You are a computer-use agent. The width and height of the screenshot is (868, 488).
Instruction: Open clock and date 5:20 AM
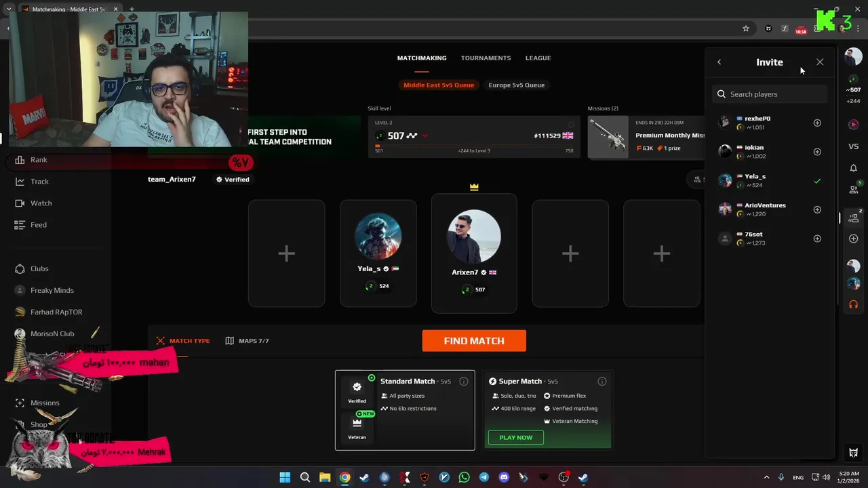849,477
